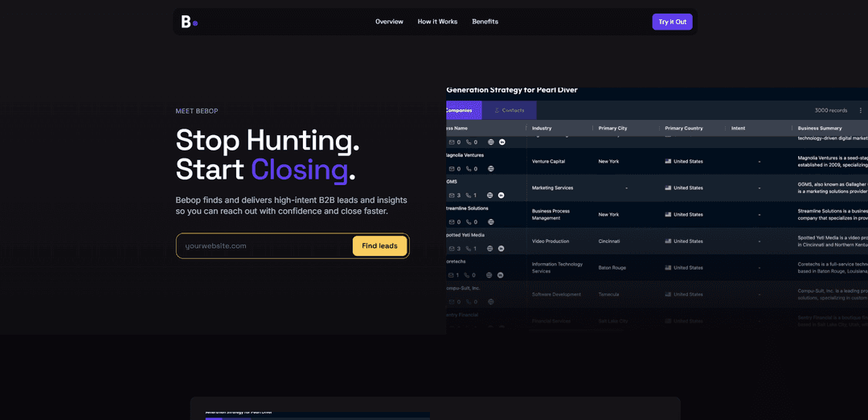Click the email icon in Magnolia Ventures row
Screen dimensions: 868x420
point(452,169)
